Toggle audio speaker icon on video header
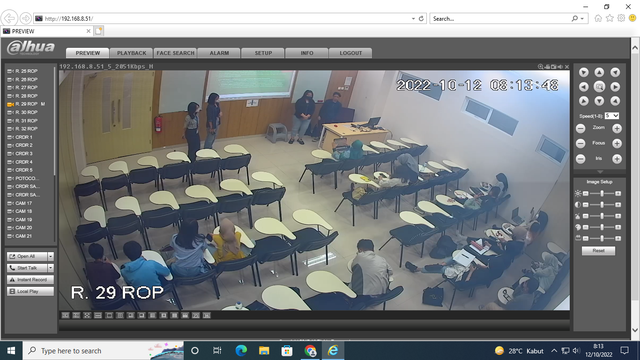Image resolution: width=640 pixels, height=360 pixels. (560, 67)
